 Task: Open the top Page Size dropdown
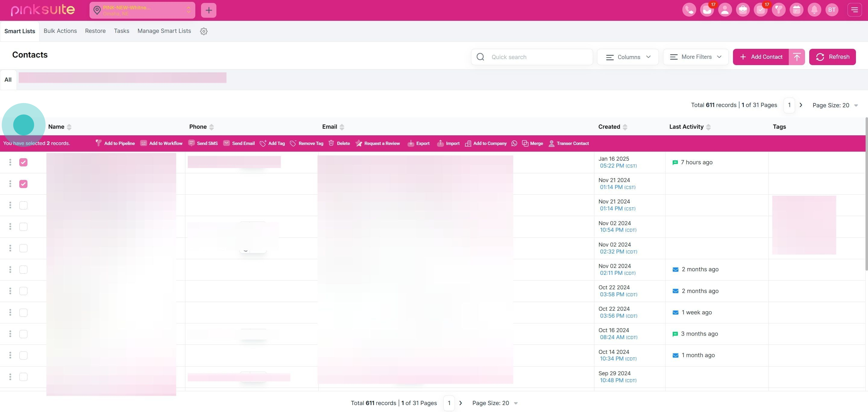(x=835, y=105)
